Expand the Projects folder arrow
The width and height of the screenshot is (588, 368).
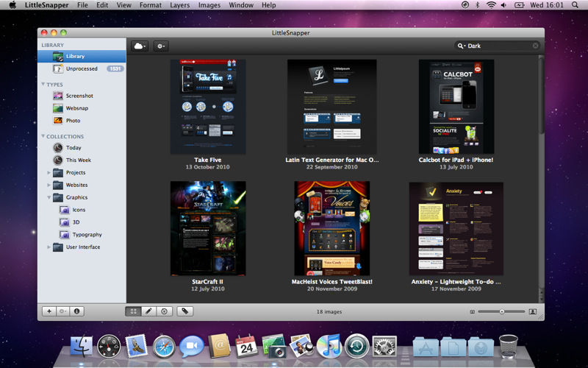[x=49, y=173]
